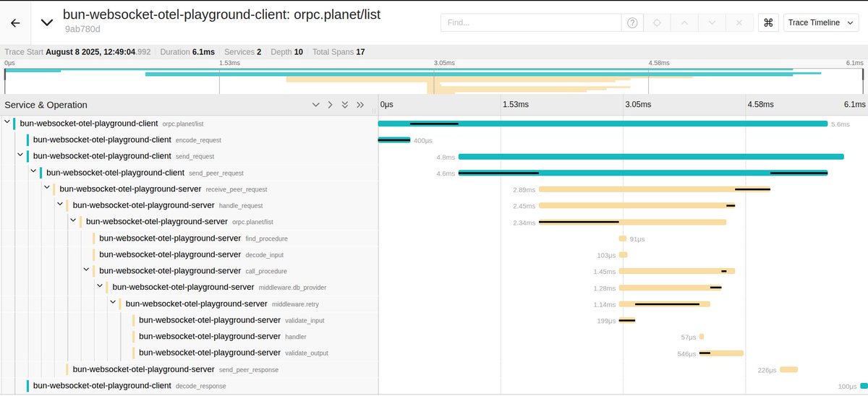Viewport: 868px width, 396px height.
Task: Collapse the handle_request span row
Action: [60, 205]
